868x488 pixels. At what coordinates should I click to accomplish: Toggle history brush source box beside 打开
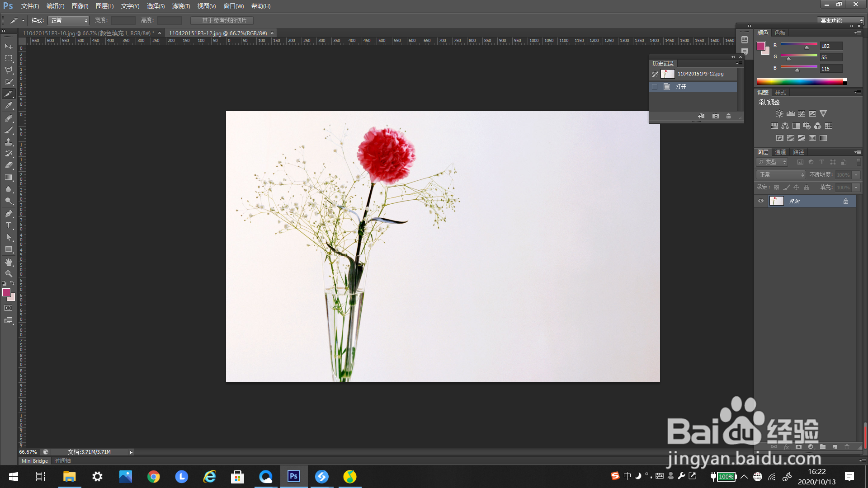coord(655,87)
